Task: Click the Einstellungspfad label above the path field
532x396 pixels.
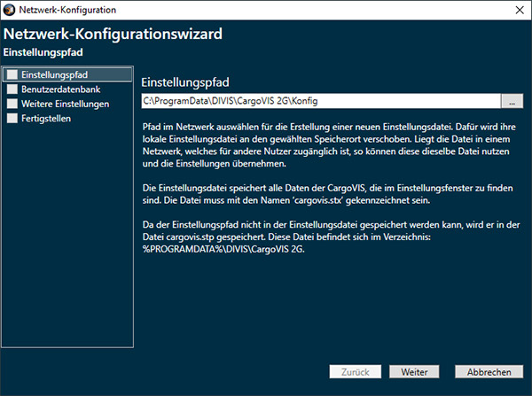Action: point(185,82)
